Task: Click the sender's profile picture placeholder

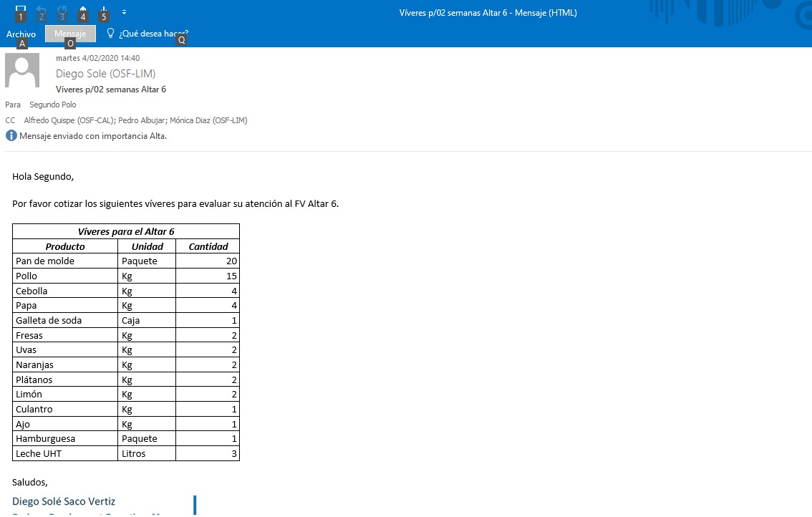Action: click(22, 70)
